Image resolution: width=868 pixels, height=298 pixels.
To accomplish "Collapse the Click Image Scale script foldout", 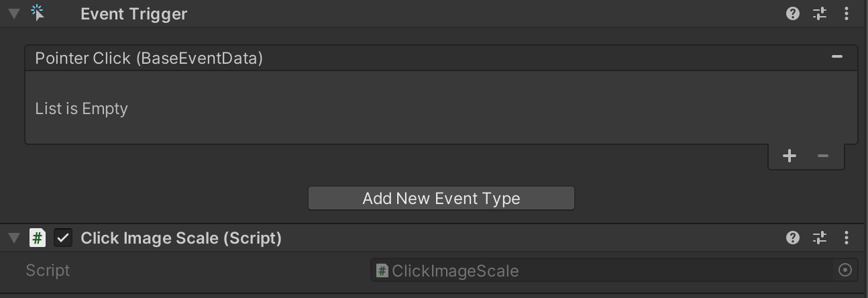I will point(14,238).
